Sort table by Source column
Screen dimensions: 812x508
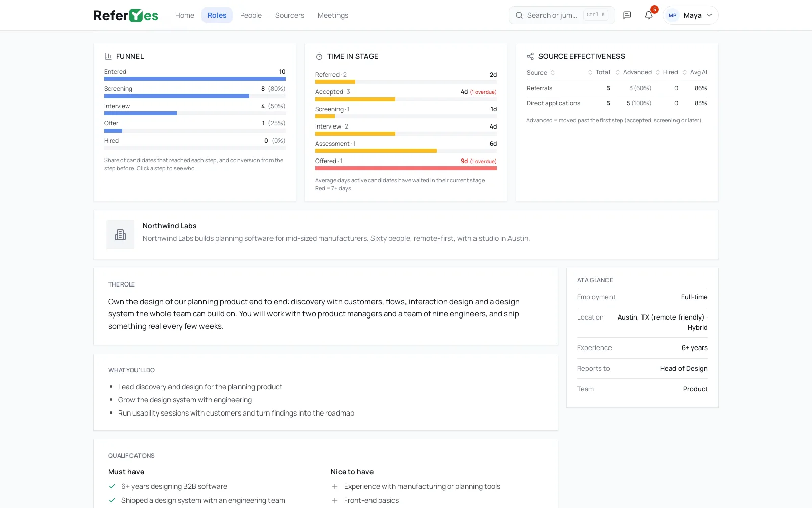coord(541,73)
